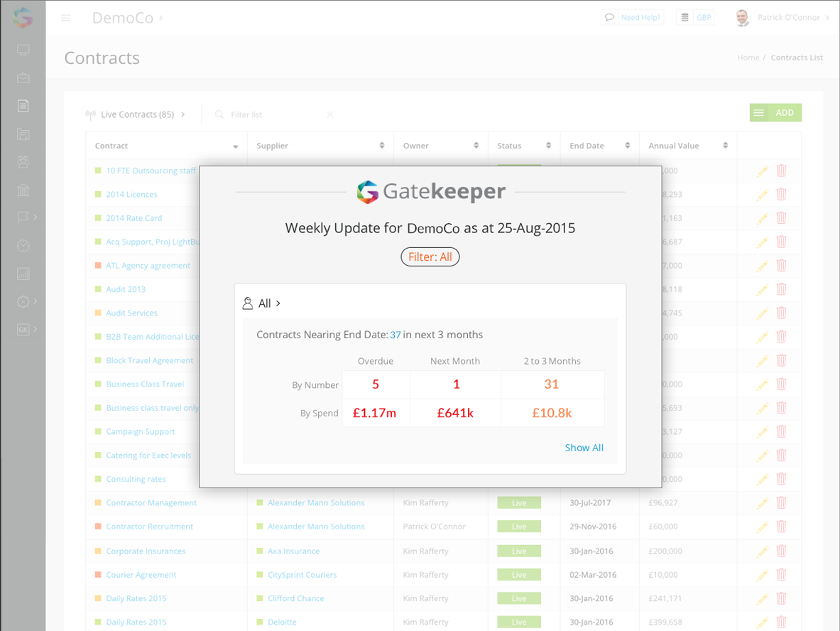
Task: Click Live status of Contractor Recruitment
Action: (x=519, y=527)
